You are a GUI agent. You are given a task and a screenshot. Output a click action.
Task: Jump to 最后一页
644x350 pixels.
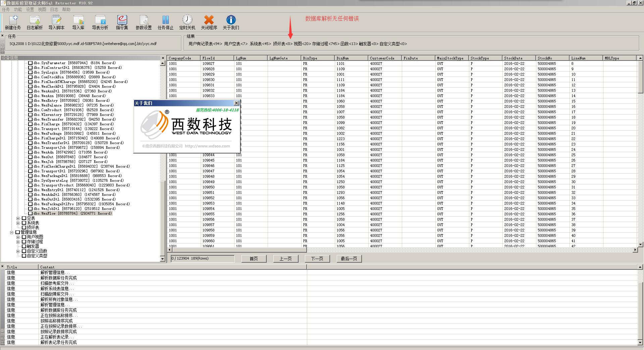(x=349, y=259)
